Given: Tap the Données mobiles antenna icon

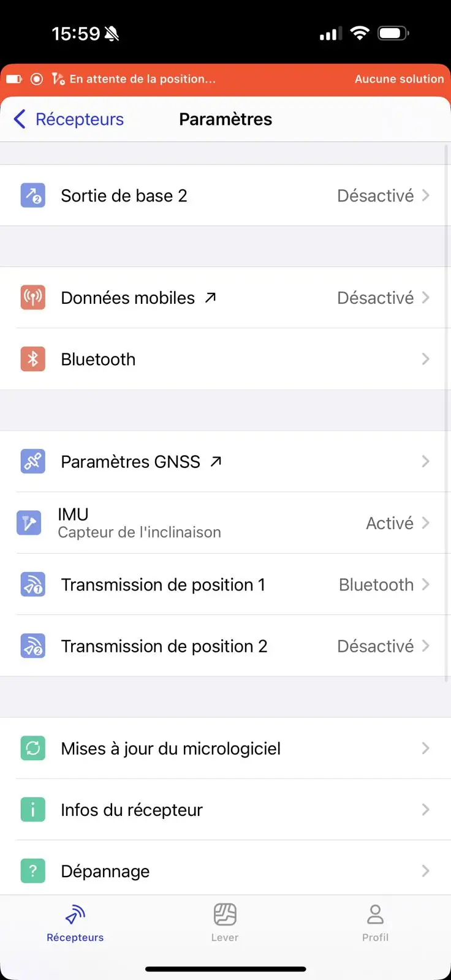Looking at the screenshot, I should tap(33, 298).
